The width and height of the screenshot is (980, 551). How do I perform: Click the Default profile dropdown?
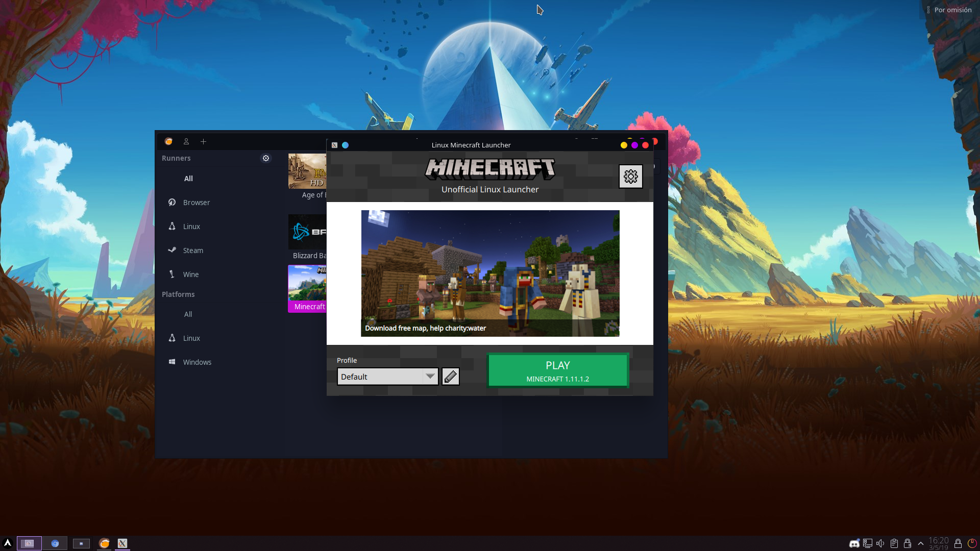(x=387, y=376)
